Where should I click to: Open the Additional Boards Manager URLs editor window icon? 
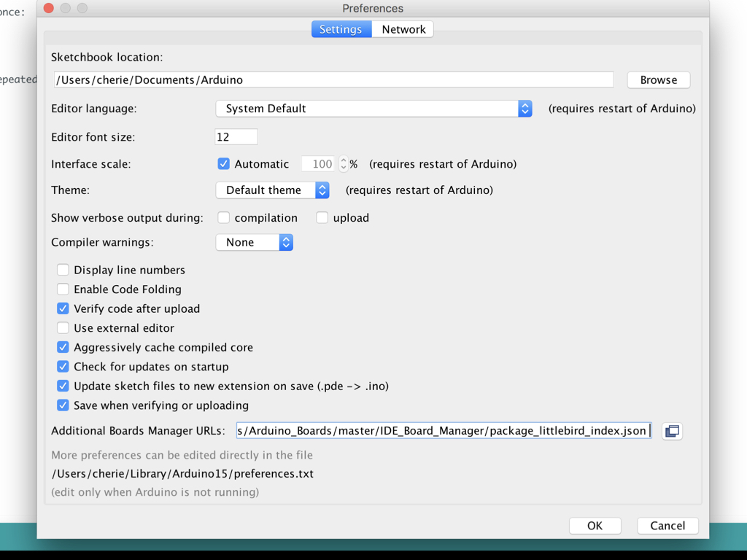pos(672,431)
